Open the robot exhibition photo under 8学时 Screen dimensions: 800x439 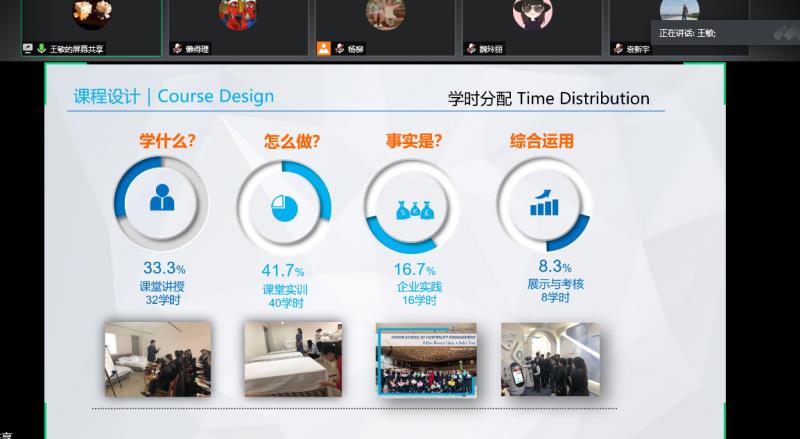tap(551, 359)
